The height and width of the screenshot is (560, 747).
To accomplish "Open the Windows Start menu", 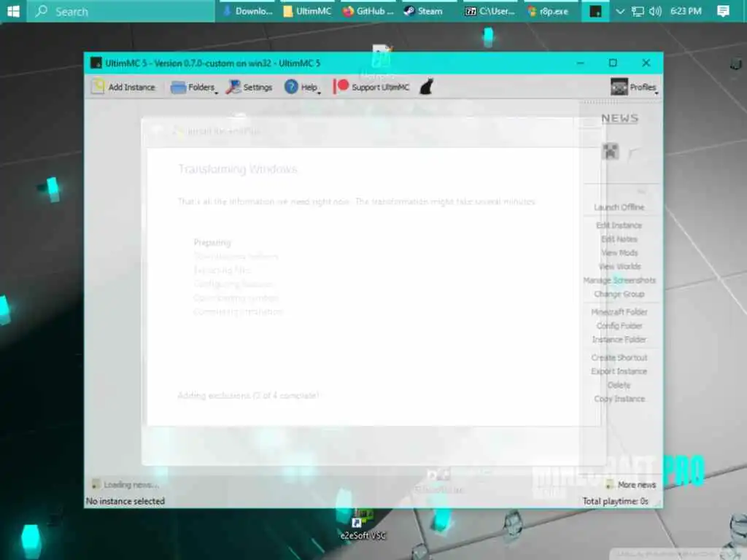I will [13, 11].
